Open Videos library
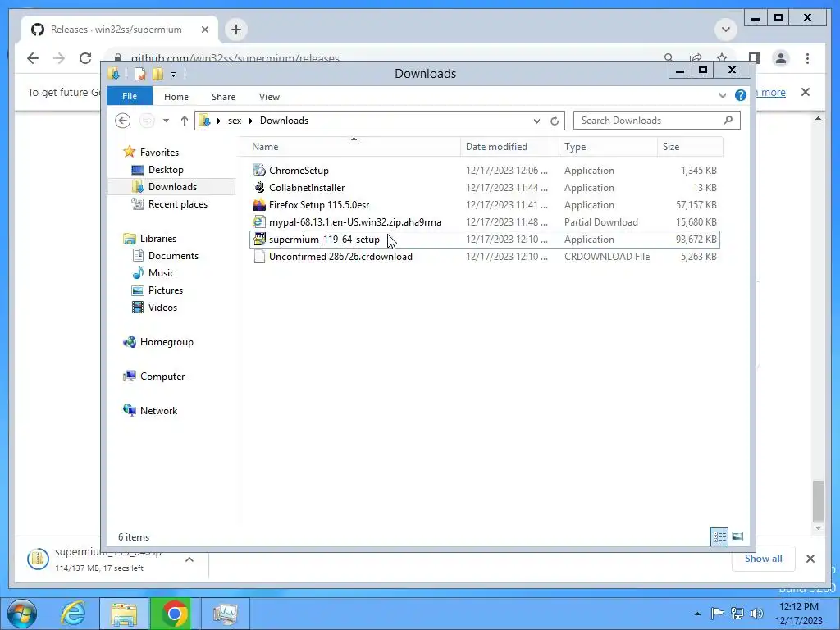This screenshot has width=840, height=630. click(162, 307)
